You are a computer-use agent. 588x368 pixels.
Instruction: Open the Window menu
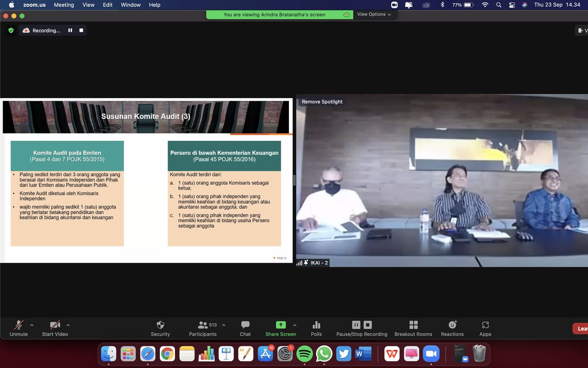click(x=131, y=5)
